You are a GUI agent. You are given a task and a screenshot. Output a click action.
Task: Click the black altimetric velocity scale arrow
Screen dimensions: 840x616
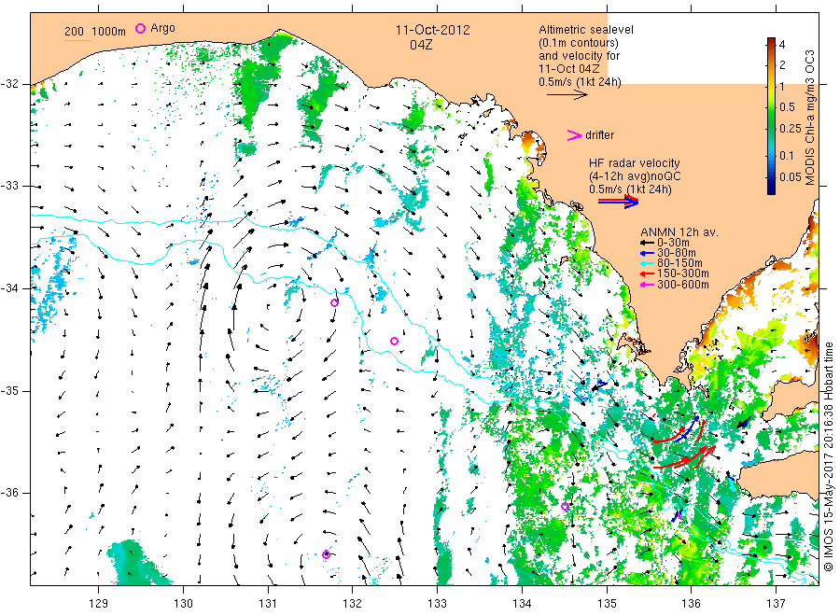pyautogui.click(x=567, y=95)
